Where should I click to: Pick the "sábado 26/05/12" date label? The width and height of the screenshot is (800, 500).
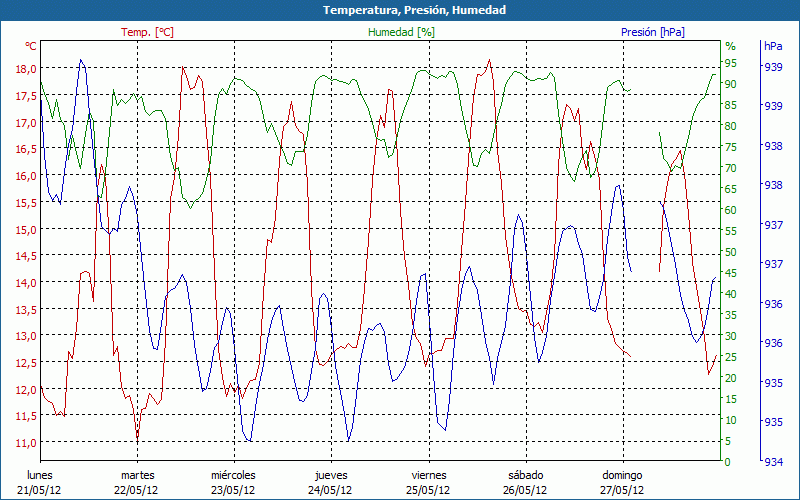[525, 482]
